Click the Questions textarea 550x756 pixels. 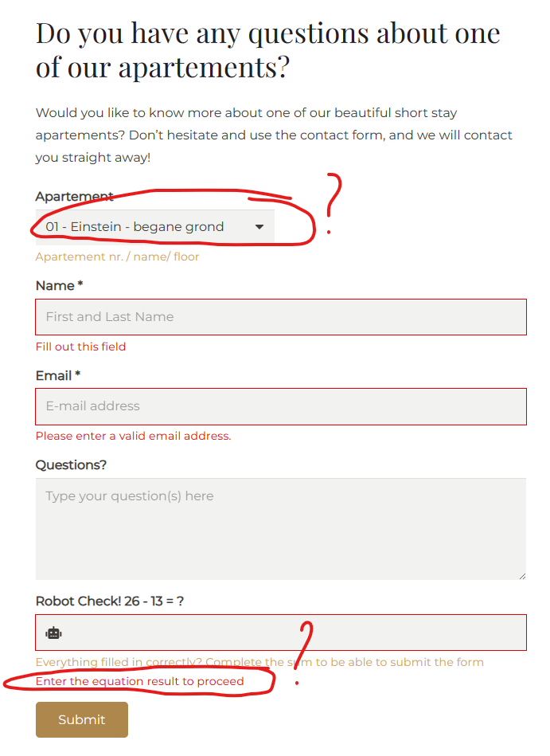pos(281,529)
